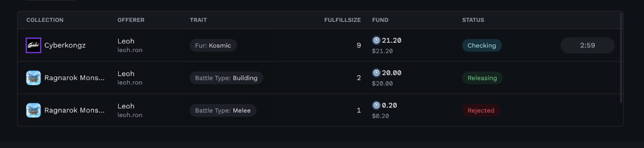Sort by the Fund column header
Image resolution: width=644 pixels, height=148 pixels.
click(380, 20)
